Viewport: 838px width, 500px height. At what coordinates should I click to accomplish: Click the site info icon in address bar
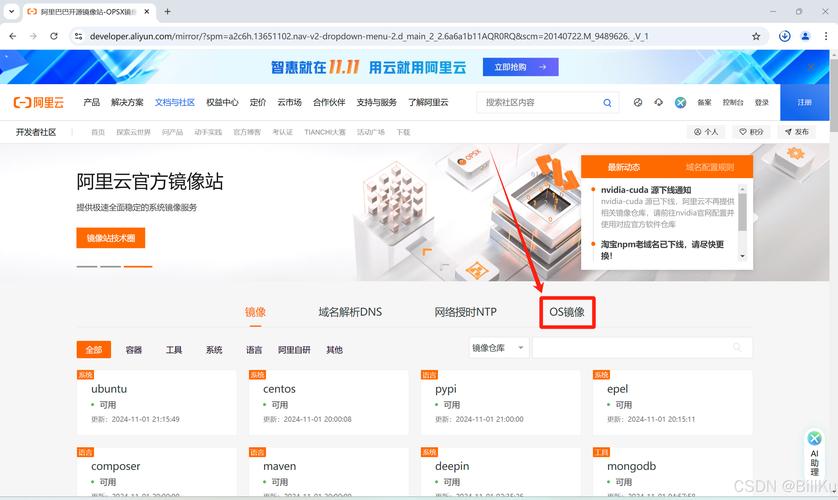pyautogui.click(x=78, y=36)
